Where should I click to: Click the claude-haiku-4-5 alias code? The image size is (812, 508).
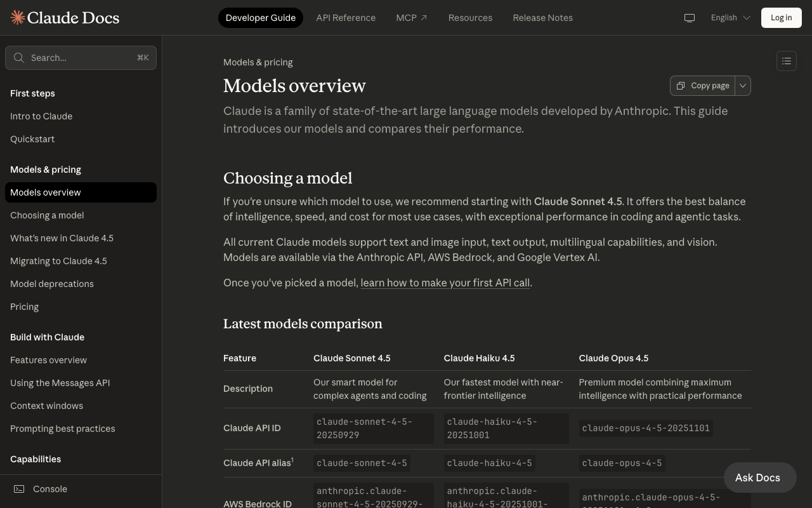490,463
